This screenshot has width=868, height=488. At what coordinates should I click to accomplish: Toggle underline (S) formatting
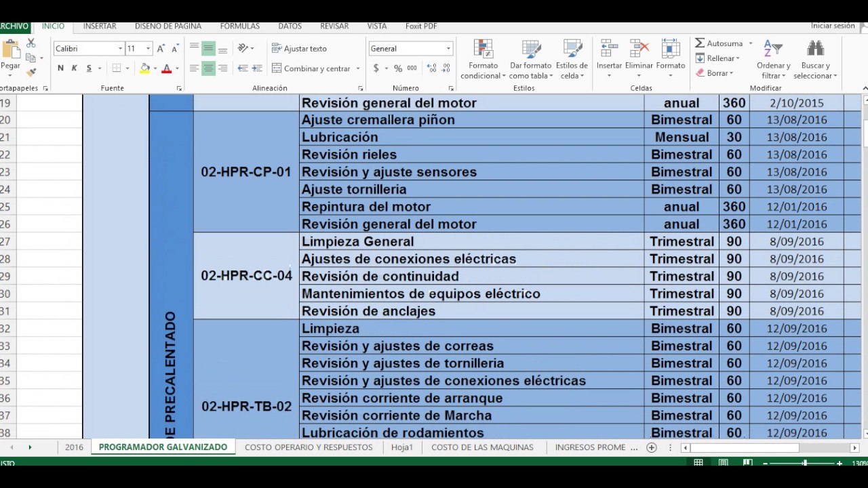coord(88,68)
